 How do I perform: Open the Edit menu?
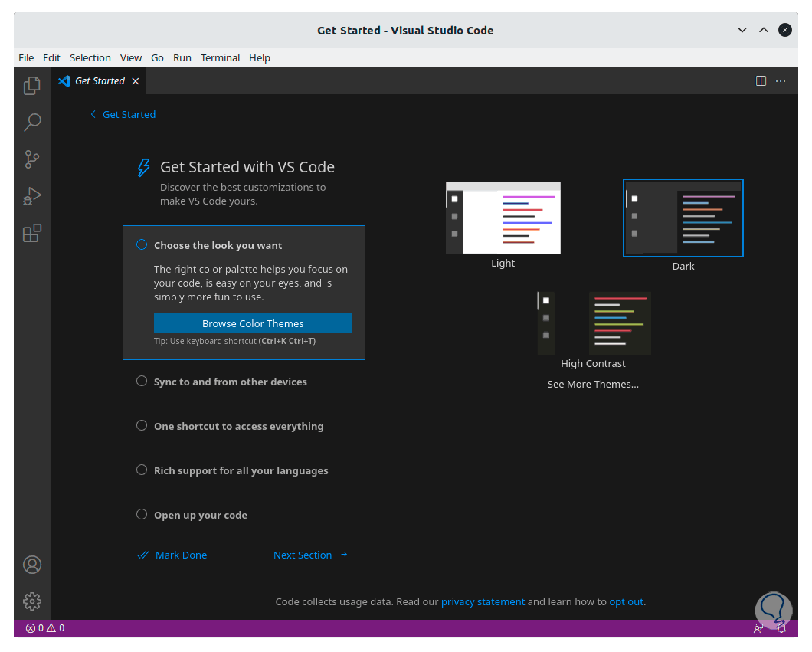(51, 58)
